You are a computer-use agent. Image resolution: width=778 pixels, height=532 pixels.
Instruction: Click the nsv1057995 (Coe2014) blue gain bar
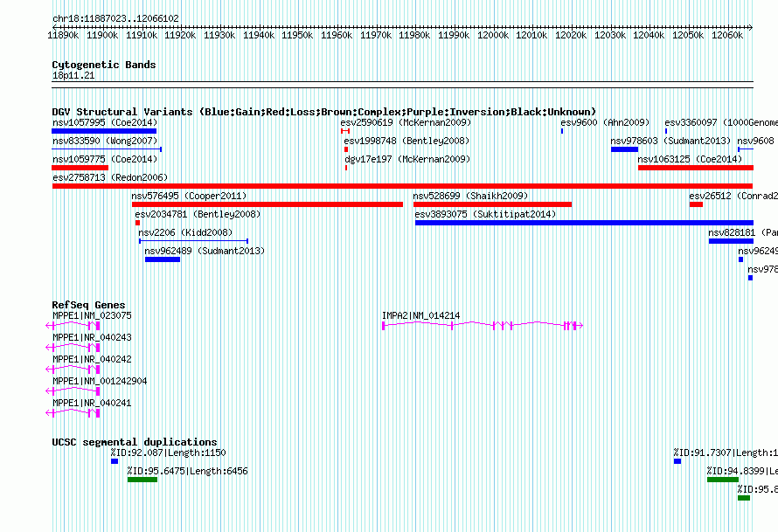coord(104,131)
